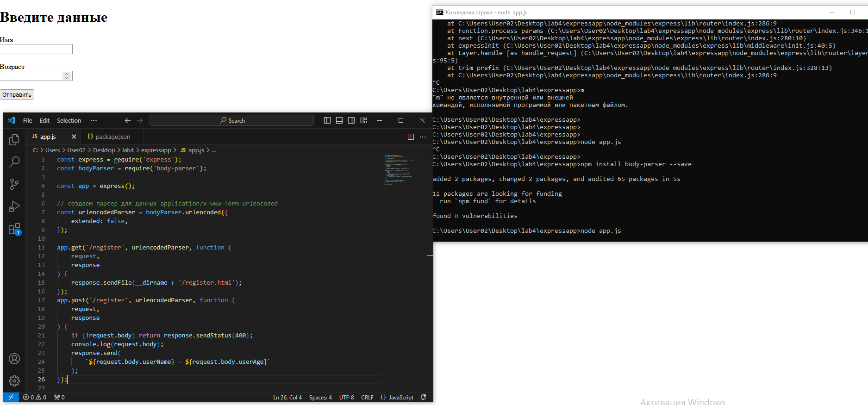Image resolution: width=868 pixels, height=405 pixels.
Task: Toggle the bottom panel layout
Action: point(339,120)
